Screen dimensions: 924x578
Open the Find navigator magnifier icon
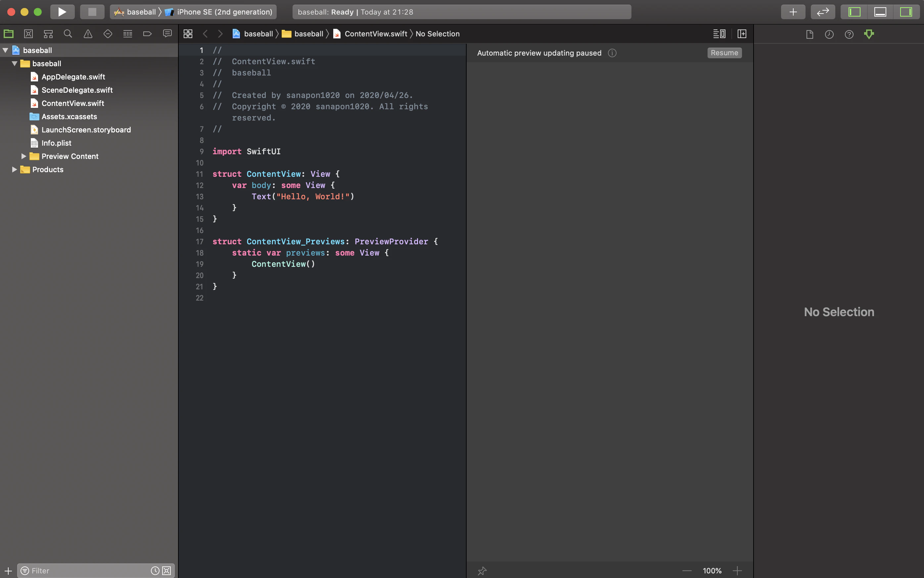(68, 34)
